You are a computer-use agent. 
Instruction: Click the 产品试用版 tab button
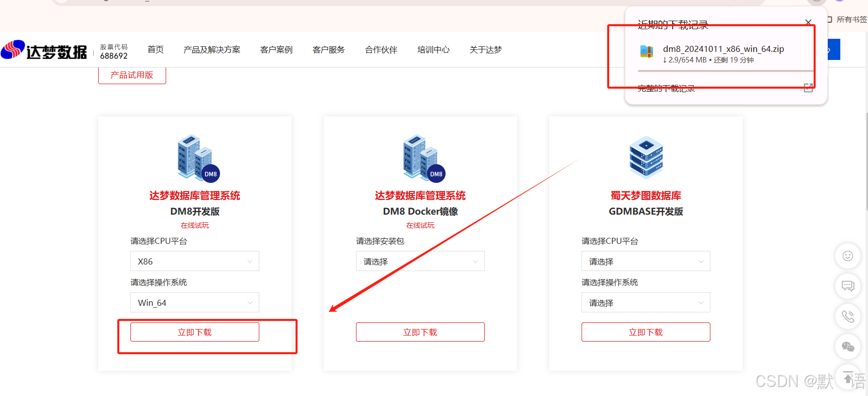132,75
